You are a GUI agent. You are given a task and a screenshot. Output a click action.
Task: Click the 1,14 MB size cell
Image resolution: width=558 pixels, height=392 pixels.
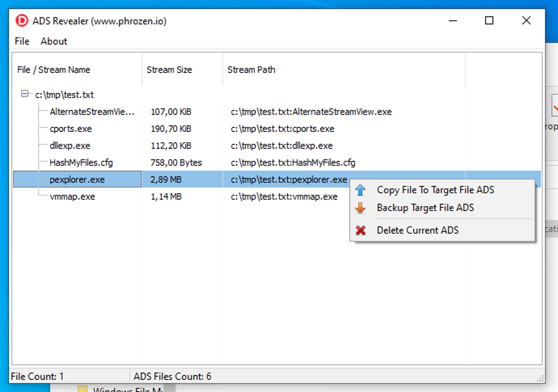pos(166,196)
